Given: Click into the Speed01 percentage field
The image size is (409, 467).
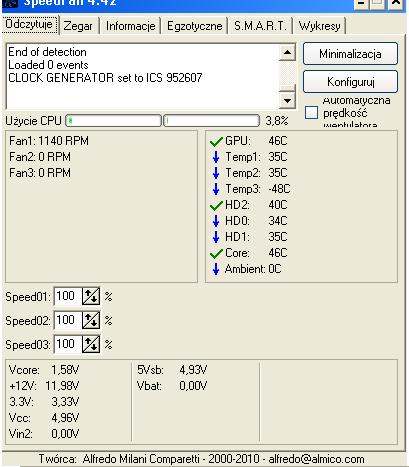Looking at the screenshot, I should coord(68,296).
